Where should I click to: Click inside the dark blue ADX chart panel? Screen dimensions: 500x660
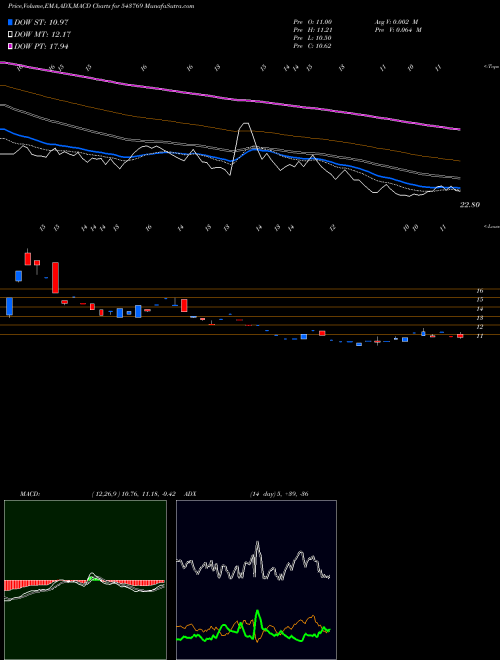[x=256, y=580]
